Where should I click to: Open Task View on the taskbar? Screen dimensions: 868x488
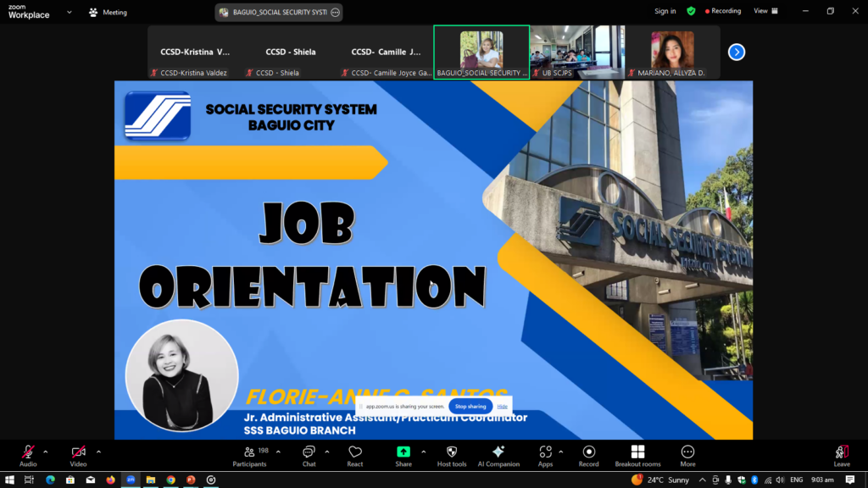point(30,480)
